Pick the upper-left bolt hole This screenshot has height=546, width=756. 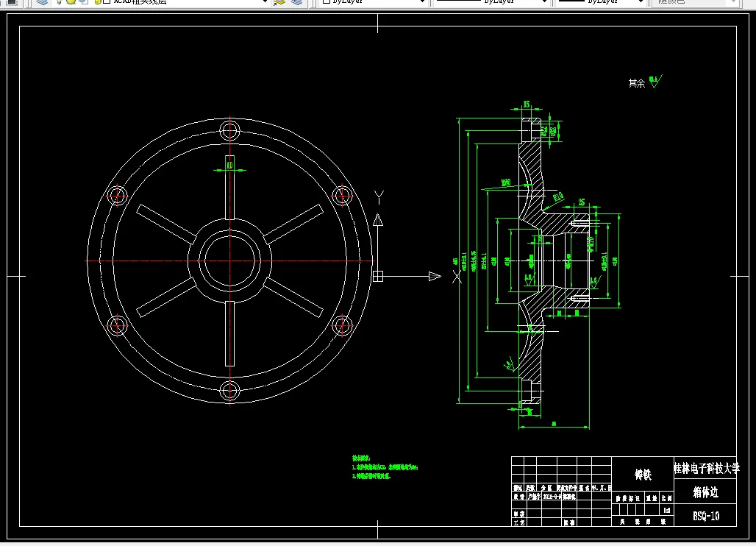click(x=117, y=196)
